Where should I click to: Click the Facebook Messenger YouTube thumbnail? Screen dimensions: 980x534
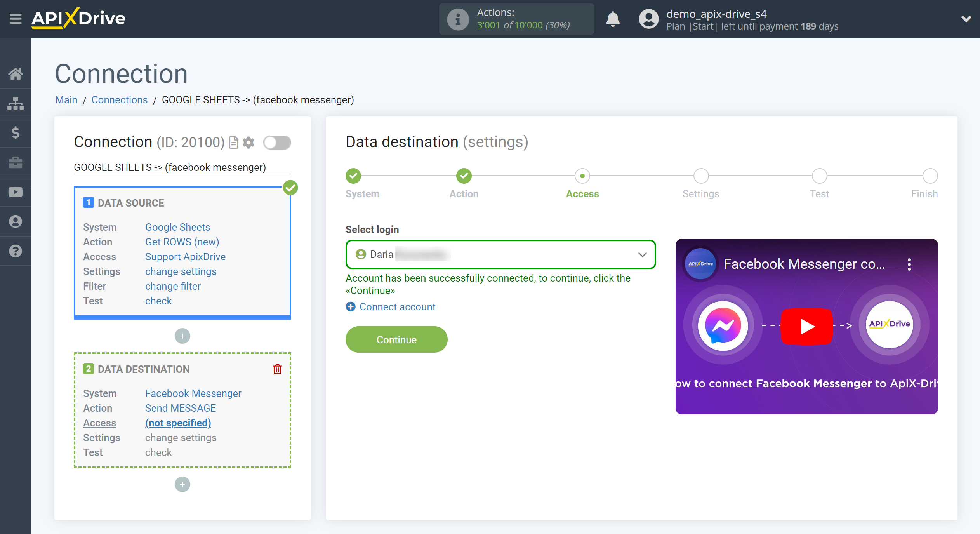point(806,325)
